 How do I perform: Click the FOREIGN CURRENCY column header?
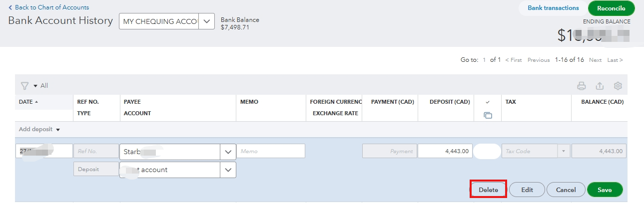pyautogui.click(x=335, y=102)
